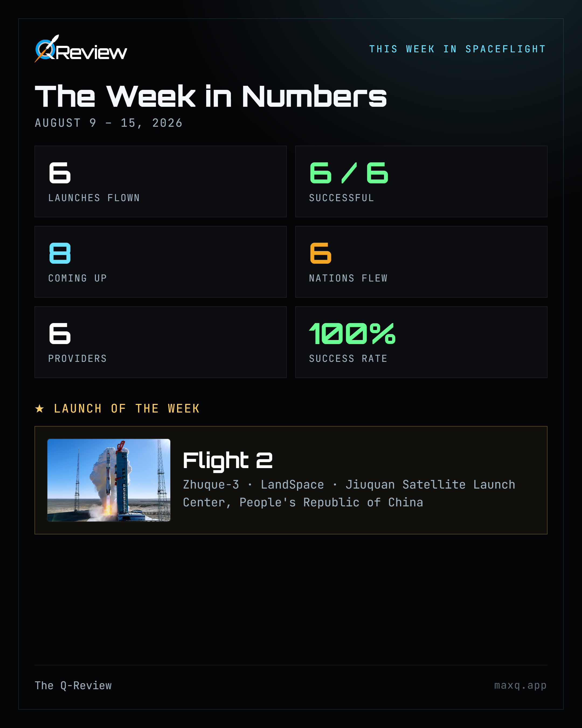Click the Nations Flew stat card
Image resolution: width=582 pixels, height=728 pixels.
(x=421, y=262)
